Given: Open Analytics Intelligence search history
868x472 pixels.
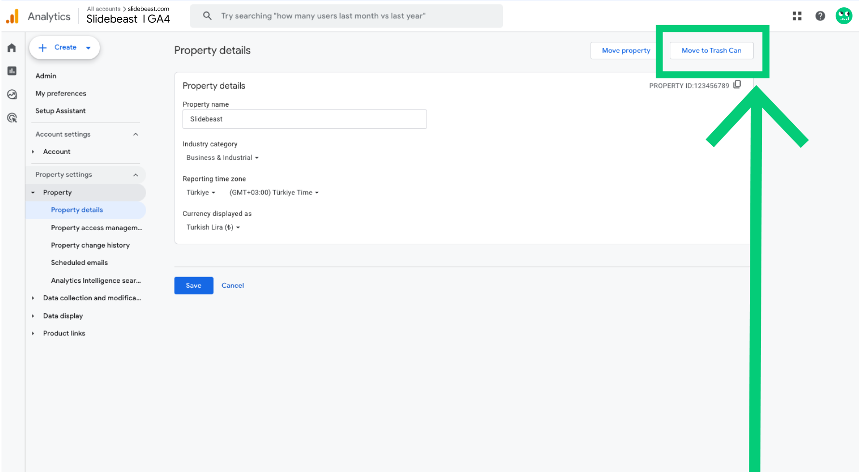Looking at the screenshot, I should point(96,280).
